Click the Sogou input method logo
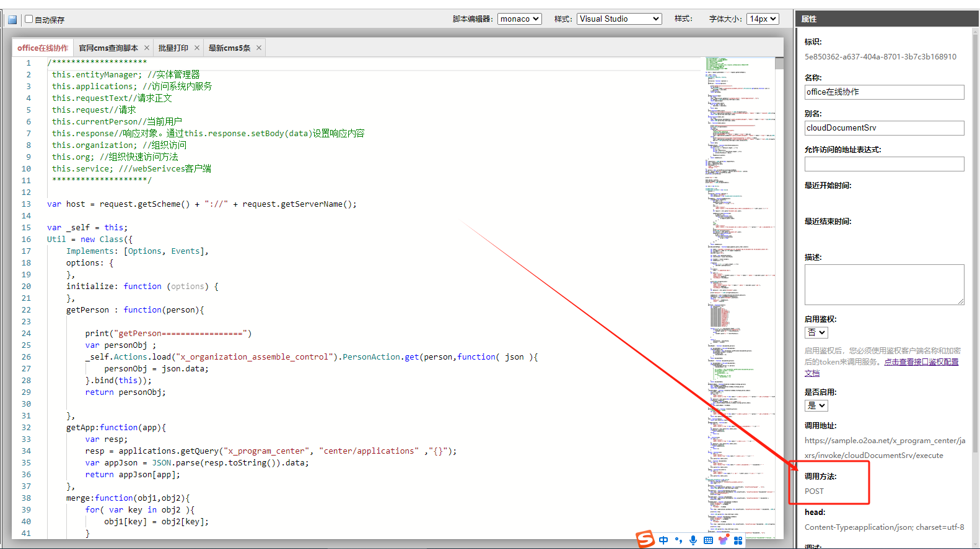 [645, 540]
